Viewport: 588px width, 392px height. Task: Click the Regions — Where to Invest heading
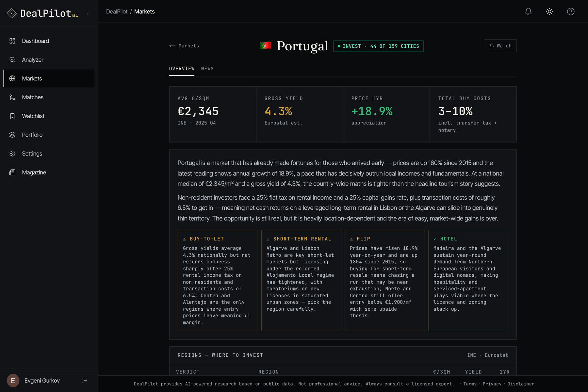click(x=220, y=355)
